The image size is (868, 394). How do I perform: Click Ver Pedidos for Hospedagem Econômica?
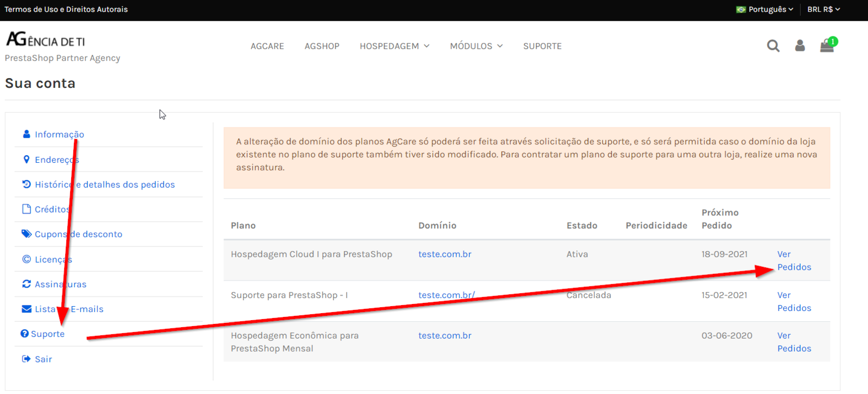click(x=794, y=342)
